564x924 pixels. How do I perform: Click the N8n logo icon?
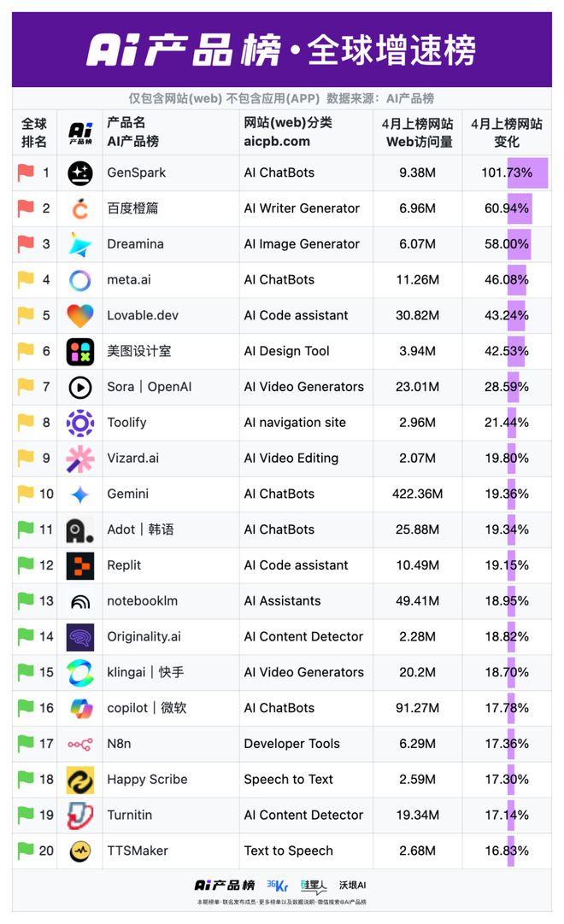[80, 744]
